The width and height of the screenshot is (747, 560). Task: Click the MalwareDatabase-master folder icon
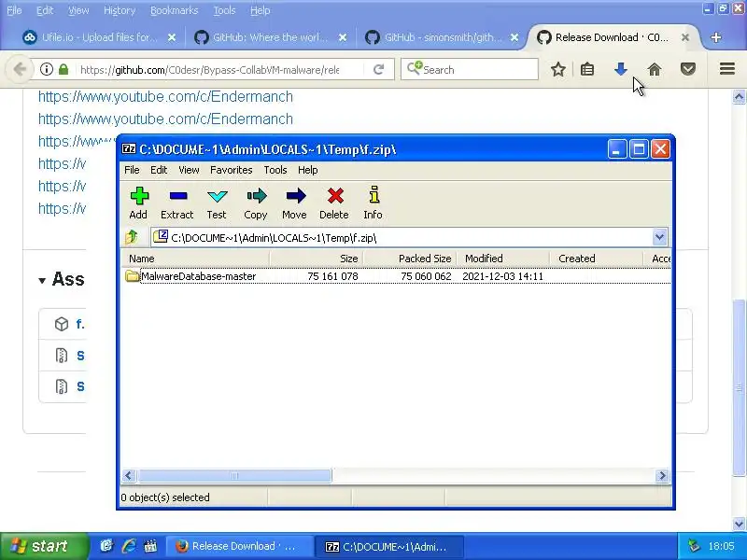pos(132,276)
